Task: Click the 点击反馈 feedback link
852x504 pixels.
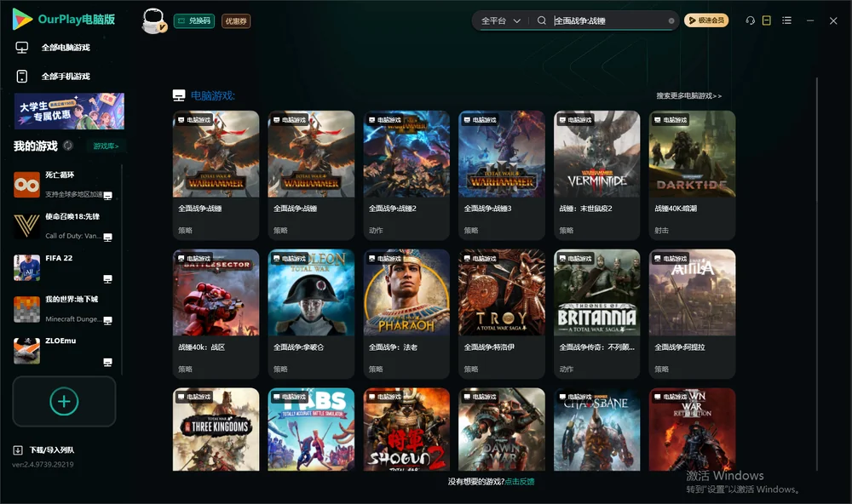Action: 520,481
